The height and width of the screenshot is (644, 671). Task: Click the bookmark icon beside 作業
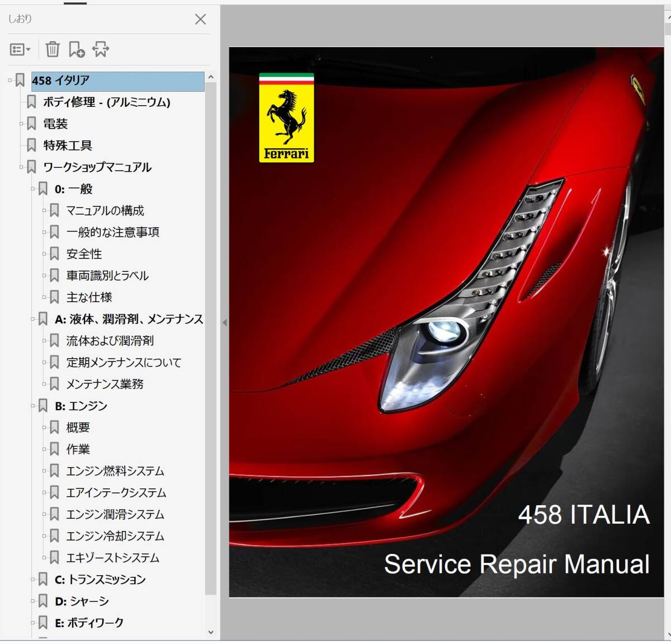(54, 449)
